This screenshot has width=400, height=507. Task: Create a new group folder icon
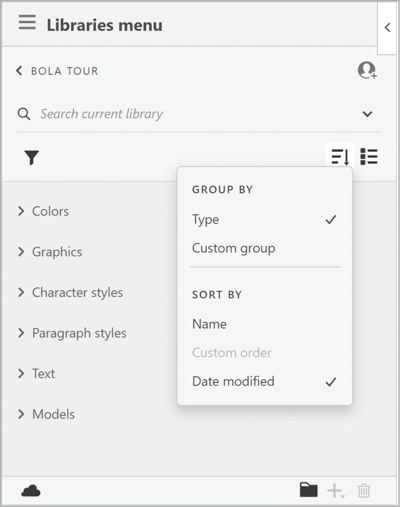[309, 490]
